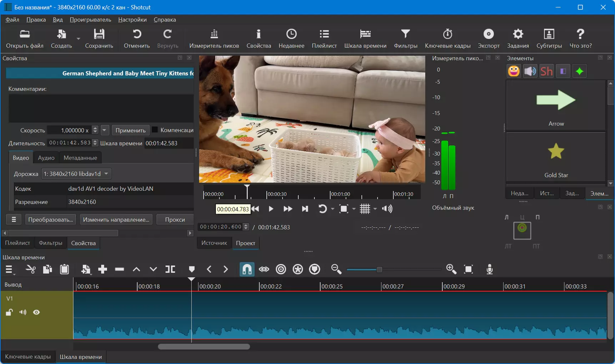Click the Zoom Timeline to Fit icon
This screenshot has width=615, height=364.
(468, 269)
